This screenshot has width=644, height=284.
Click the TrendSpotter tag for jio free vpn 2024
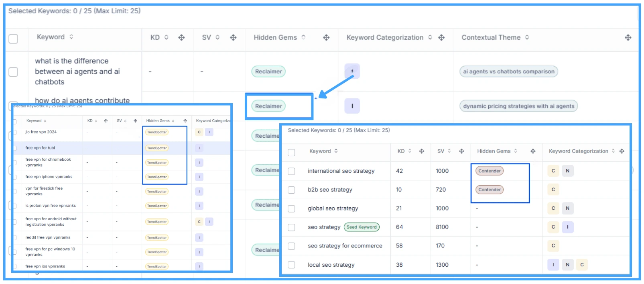[157, 132]
